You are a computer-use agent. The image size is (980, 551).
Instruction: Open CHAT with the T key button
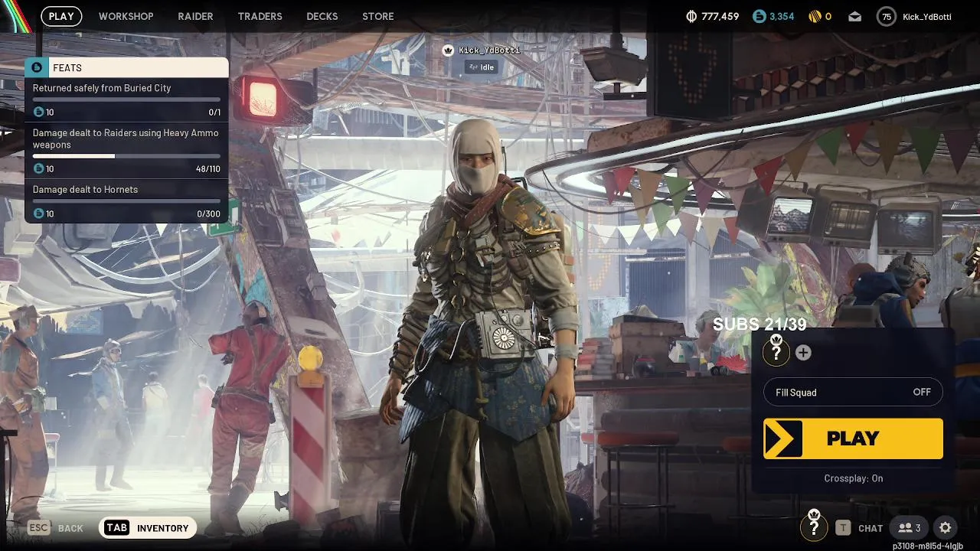[x=860, y=528]
